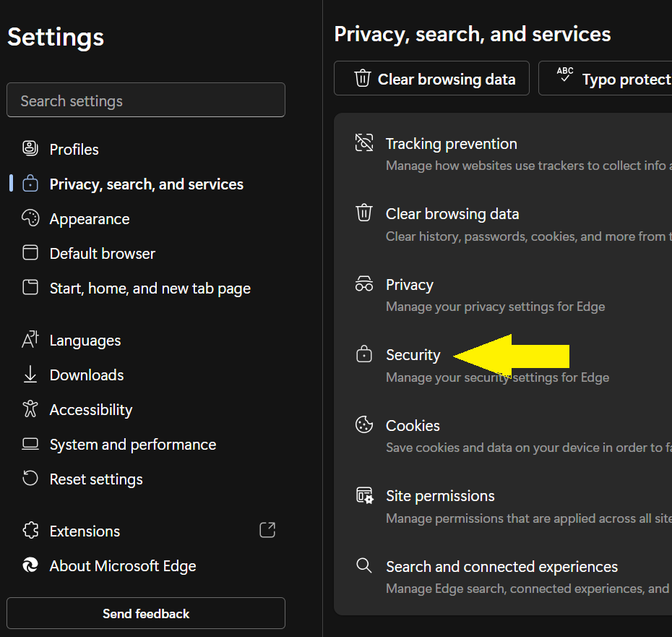Screen dimensions: 672x637
Task: Click the ABC check icon for Typo protection
Action: [x=565, y=74]
